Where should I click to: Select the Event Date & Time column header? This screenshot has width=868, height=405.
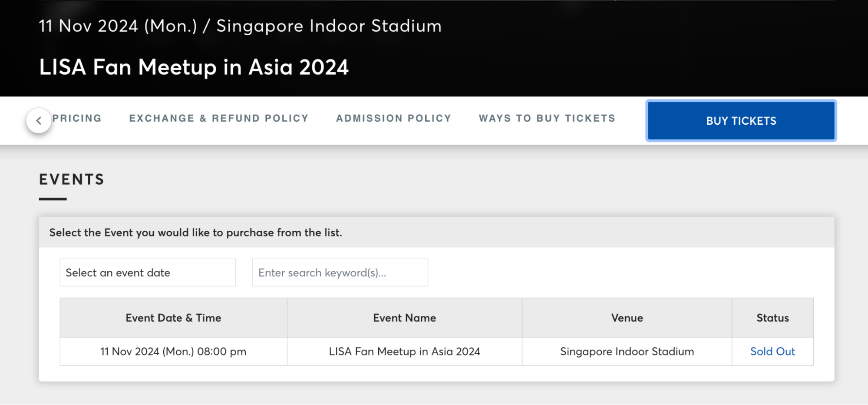click(173, 318)
